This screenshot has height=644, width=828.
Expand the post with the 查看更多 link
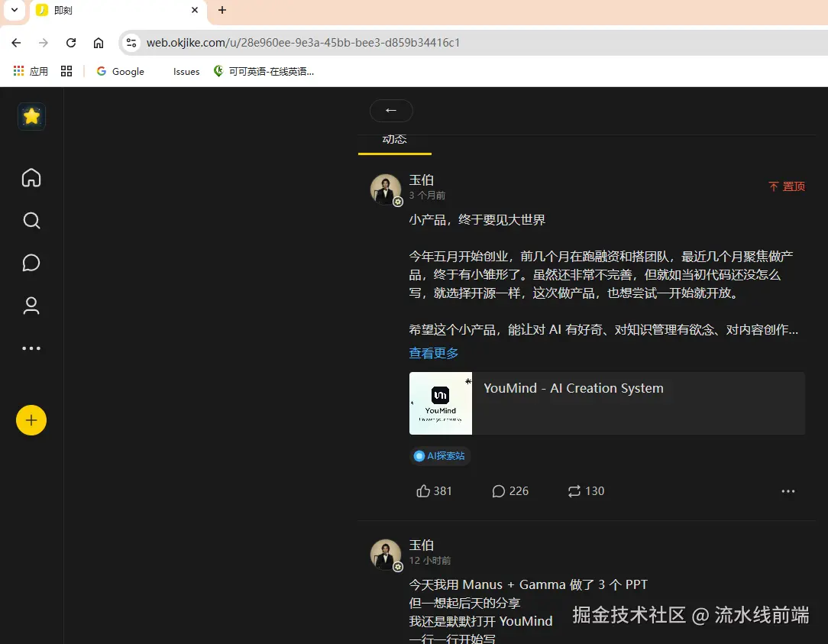click(433, 352)
